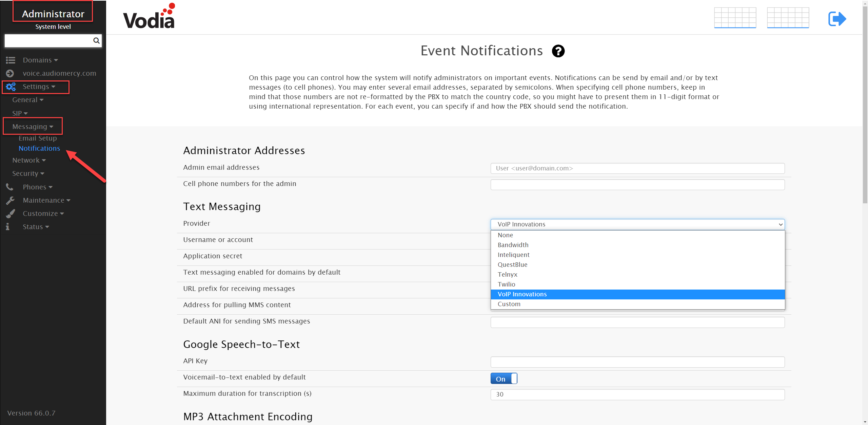The width and height of the screenshot is (868, 425).
Task: Click the Event Notifications heading
Action: point(481,51)
